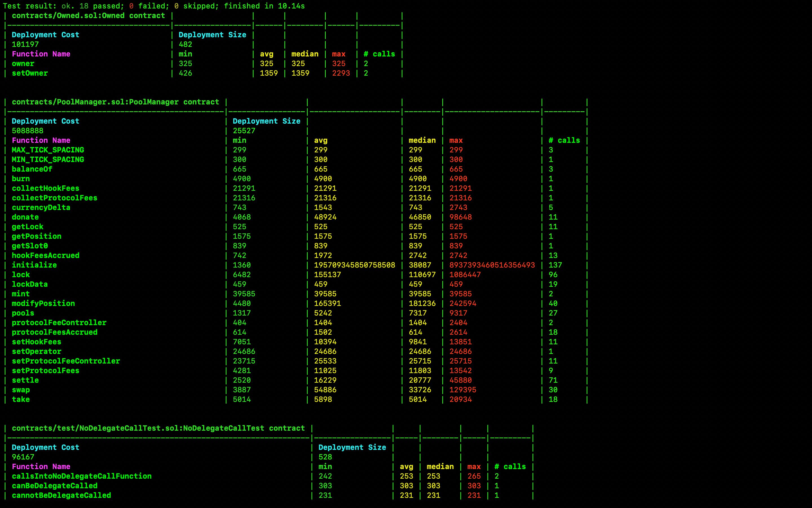Select modifyPosition function name
This screenshot has width=812, height=508.
click(x=43, y=303)
